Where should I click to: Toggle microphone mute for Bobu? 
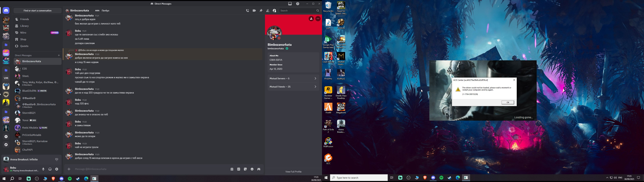[x=43, y=169]
